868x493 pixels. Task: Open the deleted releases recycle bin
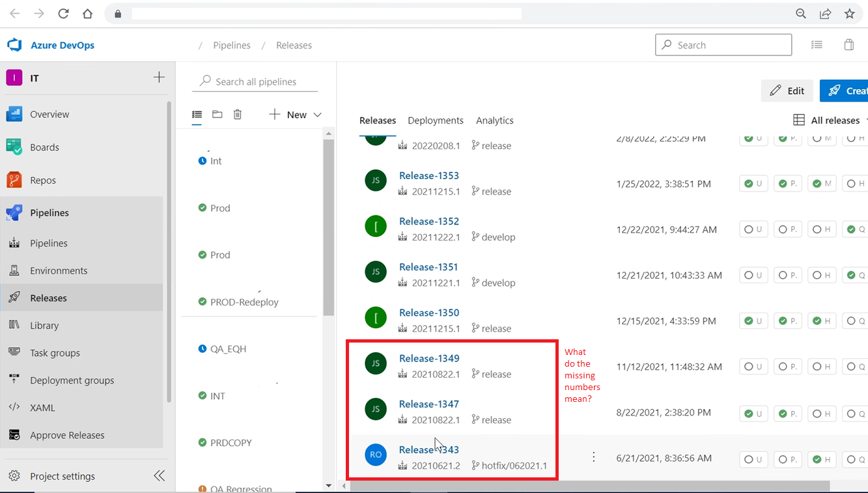(237, 114)
